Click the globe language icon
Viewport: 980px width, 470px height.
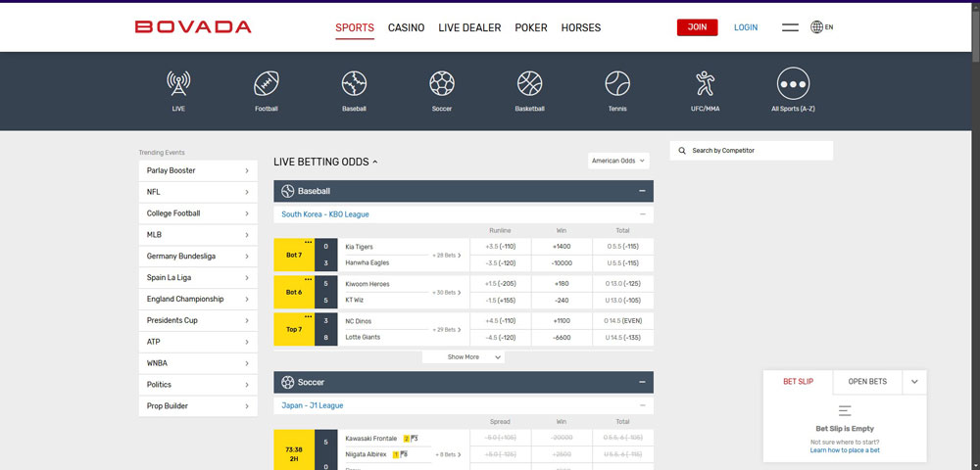(816, 27)
